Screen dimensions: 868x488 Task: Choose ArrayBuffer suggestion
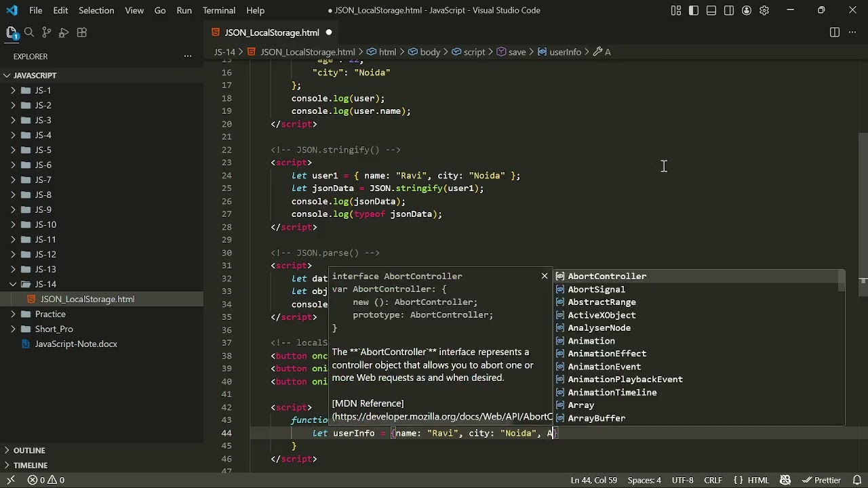[x=696, y=418]
